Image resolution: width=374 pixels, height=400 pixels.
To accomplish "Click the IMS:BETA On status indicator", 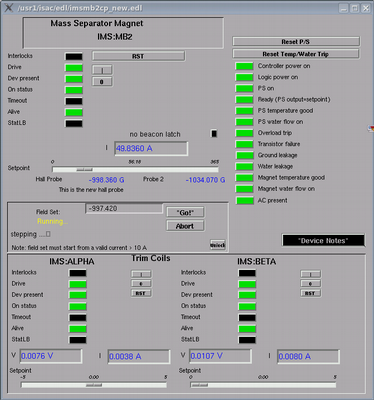I will coord(247,306).
